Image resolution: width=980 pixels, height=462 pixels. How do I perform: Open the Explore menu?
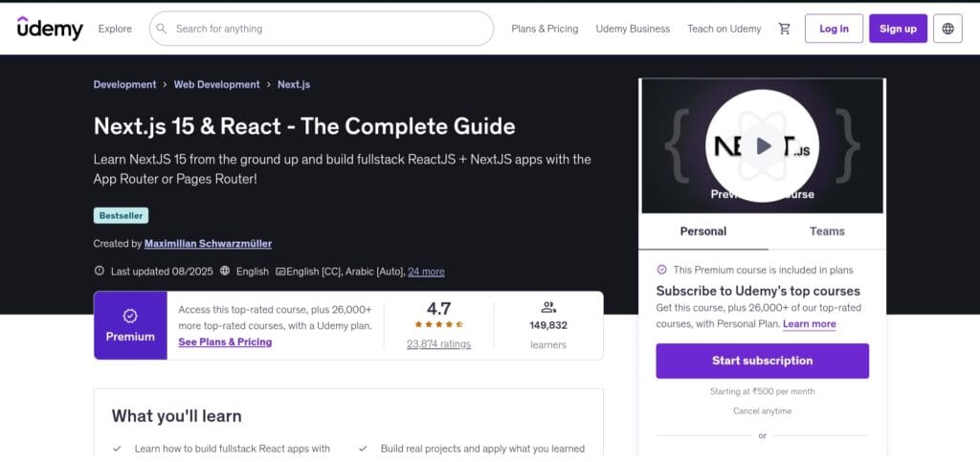click(115, 29)
